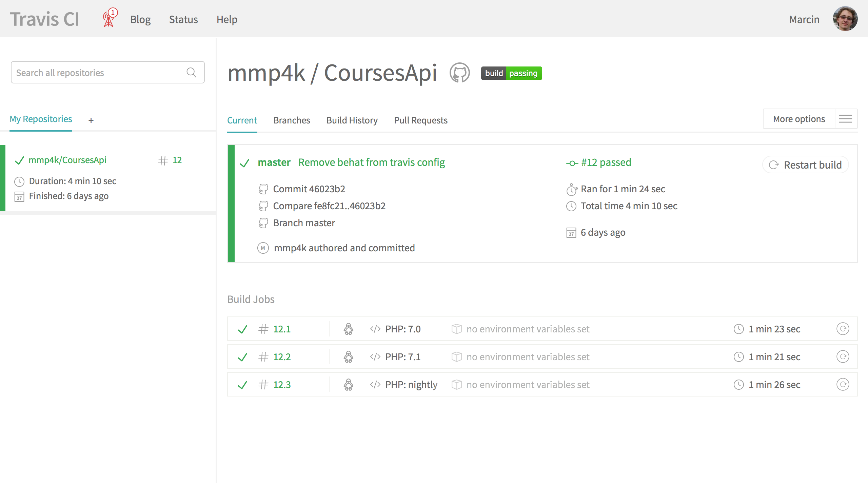Click the broadcast tower notification icon

click(x=110, y=18)
